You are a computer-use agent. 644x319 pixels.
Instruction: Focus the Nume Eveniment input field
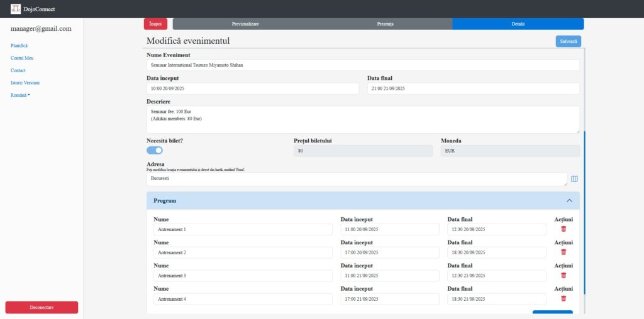tap(363, 65)
